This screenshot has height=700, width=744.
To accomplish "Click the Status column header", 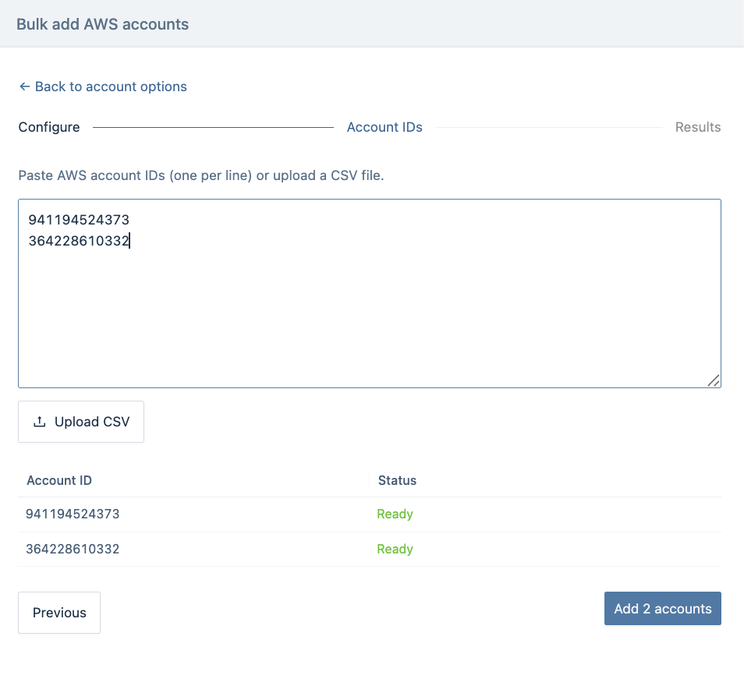I will pos(397,480).
